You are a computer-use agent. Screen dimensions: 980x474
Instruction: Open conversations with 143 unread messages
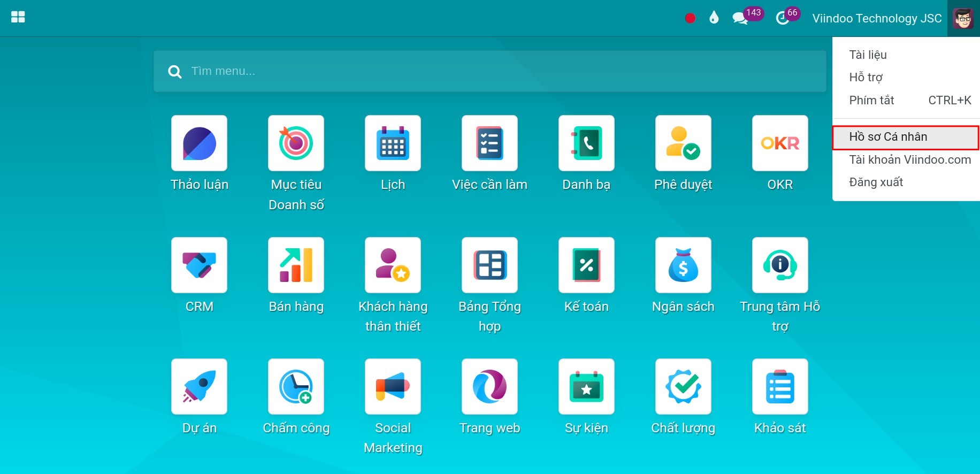[747, 17]
